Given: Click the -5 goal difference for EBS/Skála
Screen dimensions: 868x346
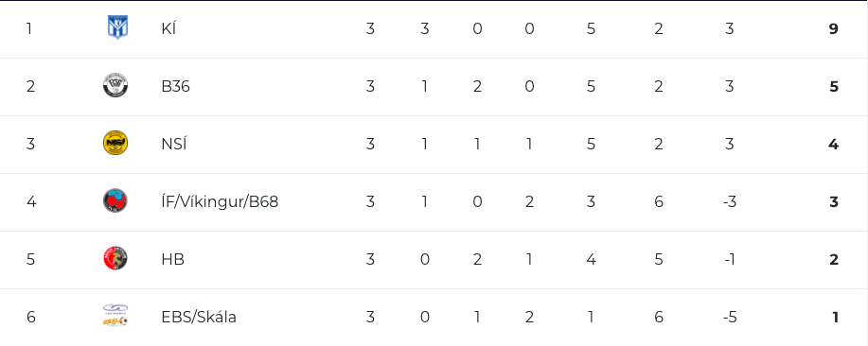Looking at the screenshot, I should pyautogui.click(x=730, y=318).
